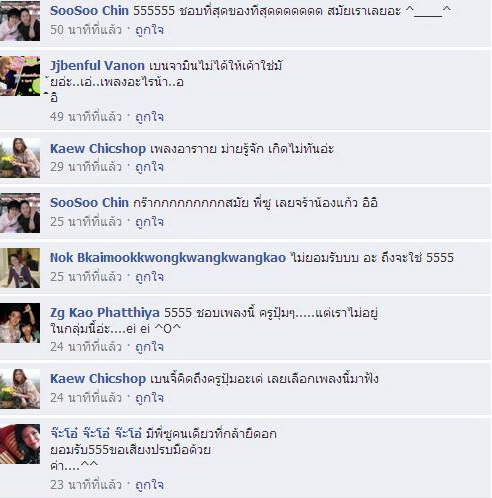The width and height of the screenshot is (492, 498).
Task: Open Kaew Chicshop's avatar on 24-minute comment
Action: (20, 389)
